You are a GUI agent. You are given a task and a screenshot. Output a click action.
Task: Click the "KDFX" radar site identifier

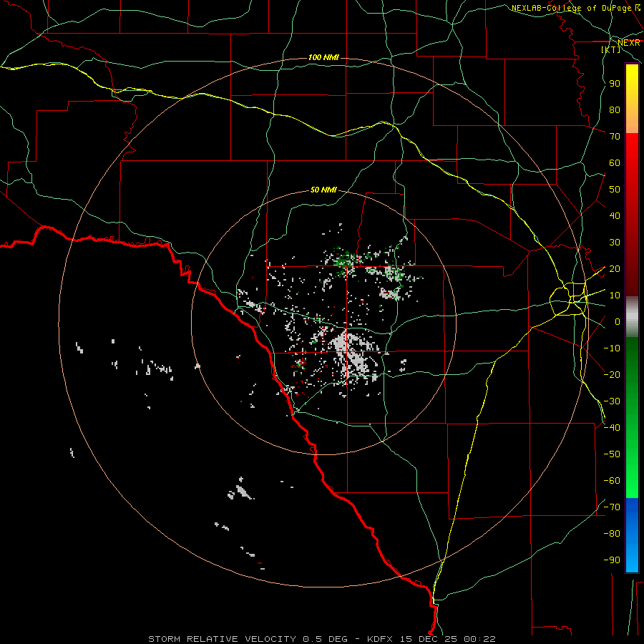pyautogui.click(x=381, y=639)
